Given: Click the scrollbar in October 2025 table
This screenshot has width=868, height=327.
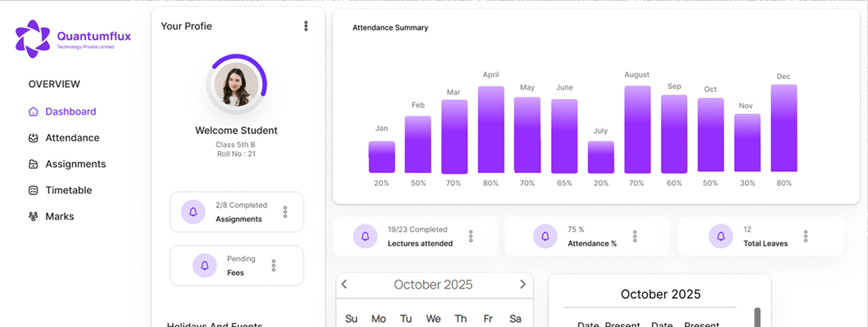Looking at the screenshot, I should click(757, 317).
